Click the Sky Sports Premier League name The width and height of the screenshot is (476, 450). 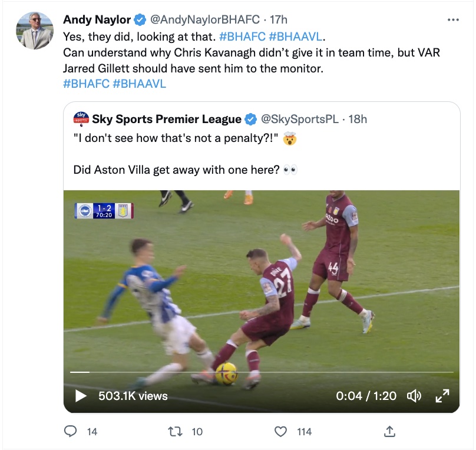tap(166, 119)
